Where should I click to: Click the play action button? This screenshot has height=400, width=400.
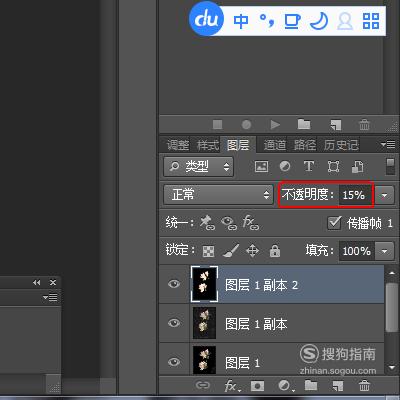pyautogui.click(x=275, y=125)
